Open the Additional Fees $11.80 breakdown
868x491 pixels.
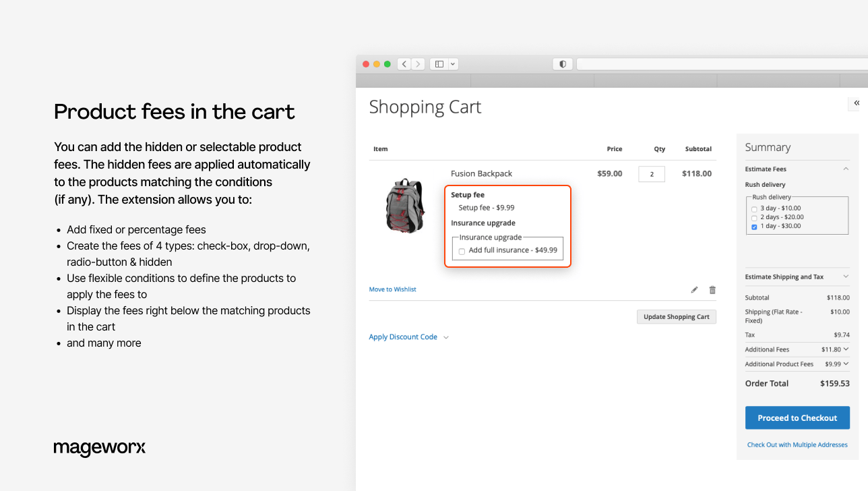pyautogui.click(x=846, y=349)
